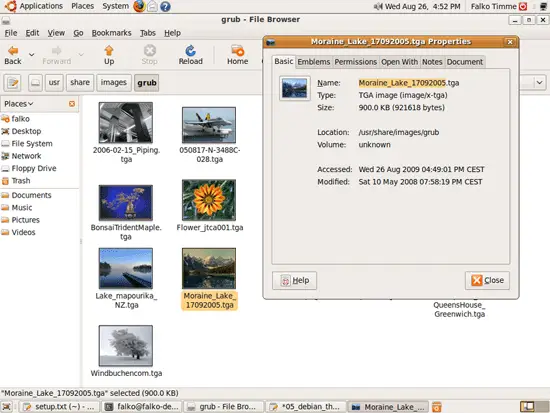Click the Help button in Properties
This screenshot has width=550, height=413.
[x=294, y=280]
